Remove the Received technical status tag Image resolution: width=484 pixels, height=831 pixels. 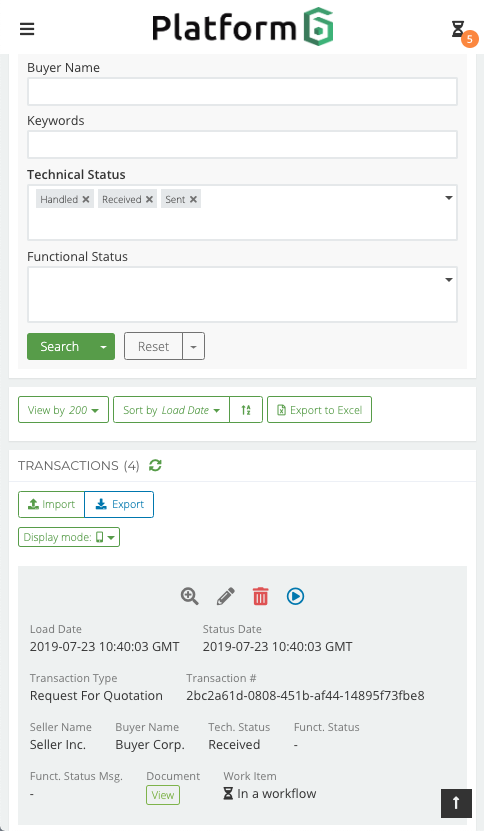[149, 199]
